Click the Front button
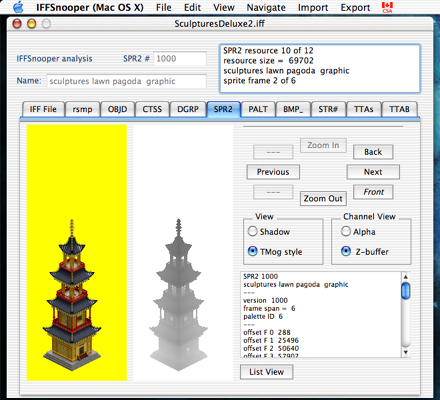Viewport: 440px width, 400px height. pyautogui.click(x=373, y=192)
